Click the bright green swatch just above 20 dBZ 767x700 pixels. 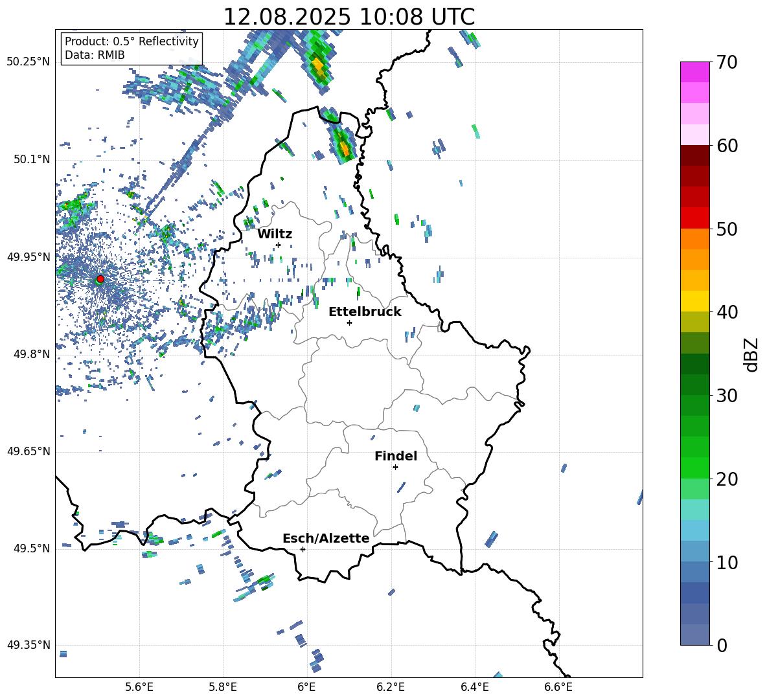pyautogui.click(x=694, y=468)
